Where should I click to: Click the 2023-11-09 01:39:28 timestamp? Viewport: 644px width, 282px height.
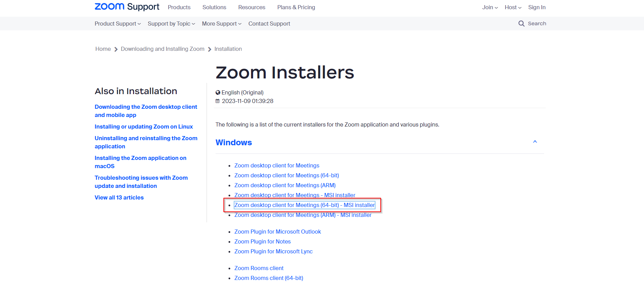tap(248, 101)
